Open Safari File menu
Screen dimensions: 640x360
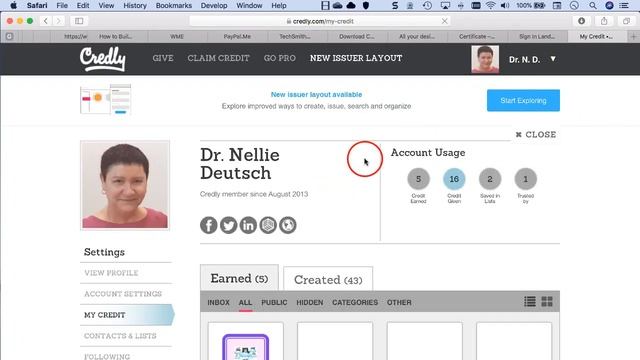tap(62, 5)
